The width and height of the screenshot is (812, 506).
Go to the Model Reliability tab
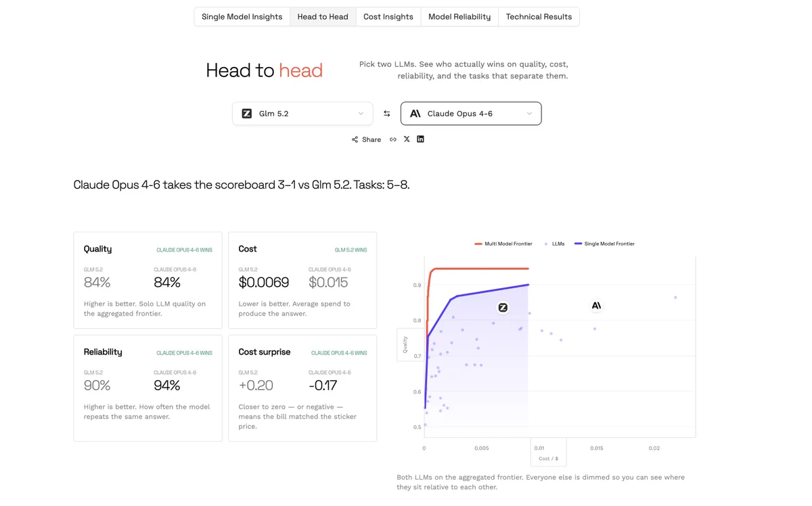(x=459, y=17)
